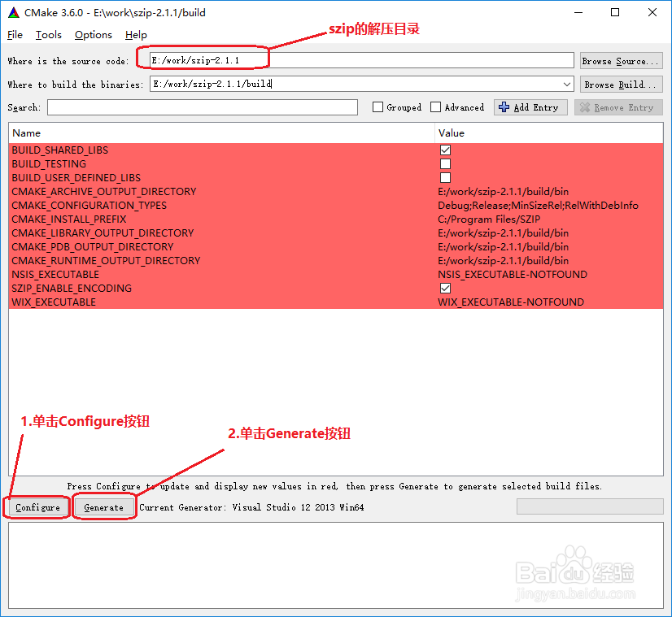Edit the NSIS_EXECUTABLE-NOTFOUND value
Image resolution: width=672 pixels, height=617 pixels.
coord(513,275)
